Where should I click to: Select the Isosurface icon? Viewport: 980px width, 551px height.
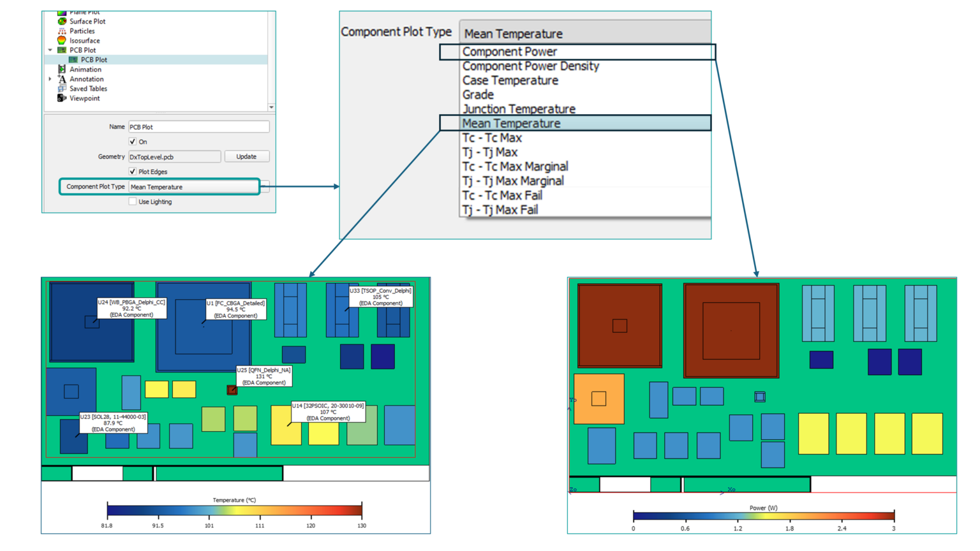point(62,40)
